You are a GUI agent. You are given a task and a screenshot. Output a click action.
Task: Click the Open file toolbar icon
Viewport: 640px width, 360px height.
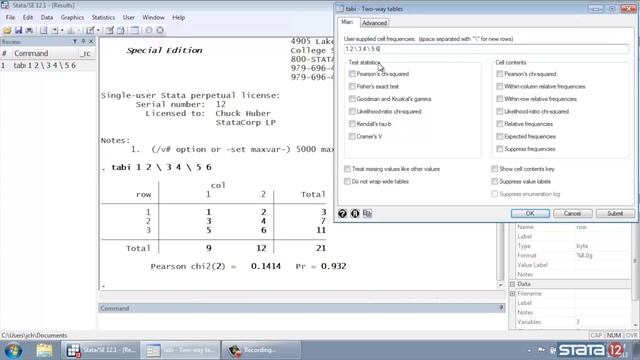[7, 30]
